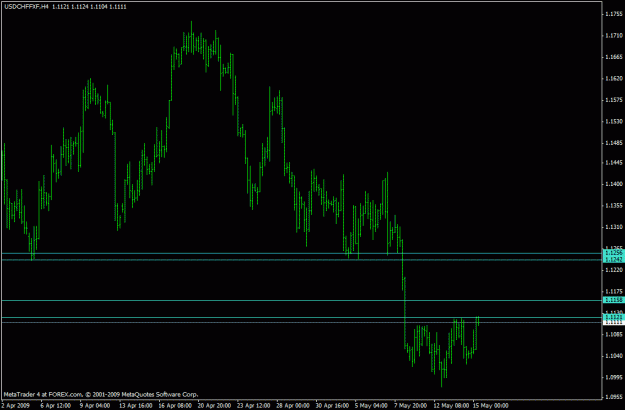Image resolution: width=625 pixels, height=410 pixels.
Task: Click the 28 Apr 00:00 time axis label
Action: (293, 406)
